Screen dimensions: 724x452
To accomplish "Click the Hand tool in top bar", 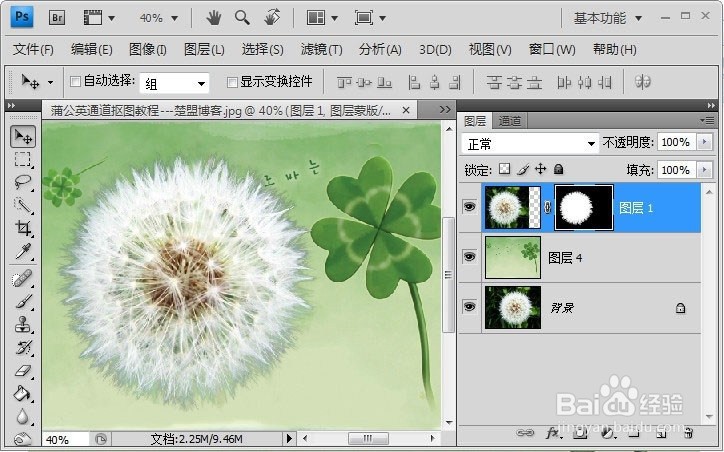I will [x=213, y=18].
